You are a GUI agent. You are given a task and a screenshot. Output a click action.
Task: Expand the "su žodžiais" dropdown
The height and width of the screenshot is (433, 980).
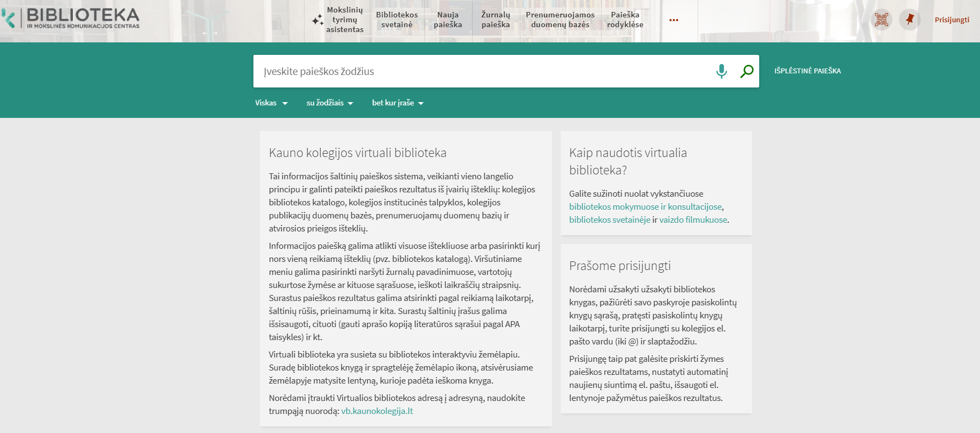[330, 103]
